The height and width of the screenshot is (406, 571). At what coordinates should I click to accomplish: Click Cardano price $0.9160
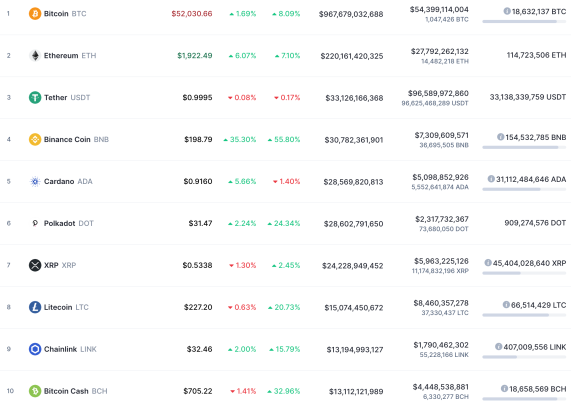point(198,181)
